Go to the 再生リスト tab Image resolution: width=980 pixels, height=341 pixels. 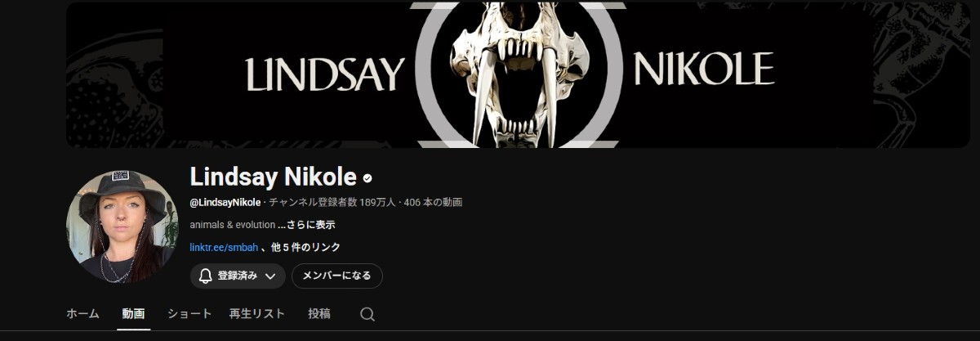pos(257,313)
